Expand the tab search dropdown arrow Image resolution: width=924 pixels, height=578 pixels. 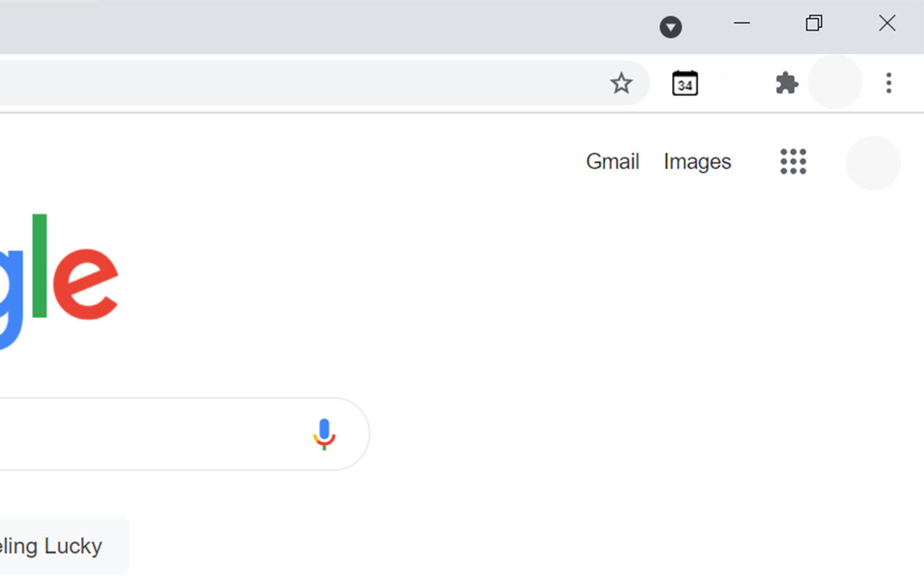point(671,27)
